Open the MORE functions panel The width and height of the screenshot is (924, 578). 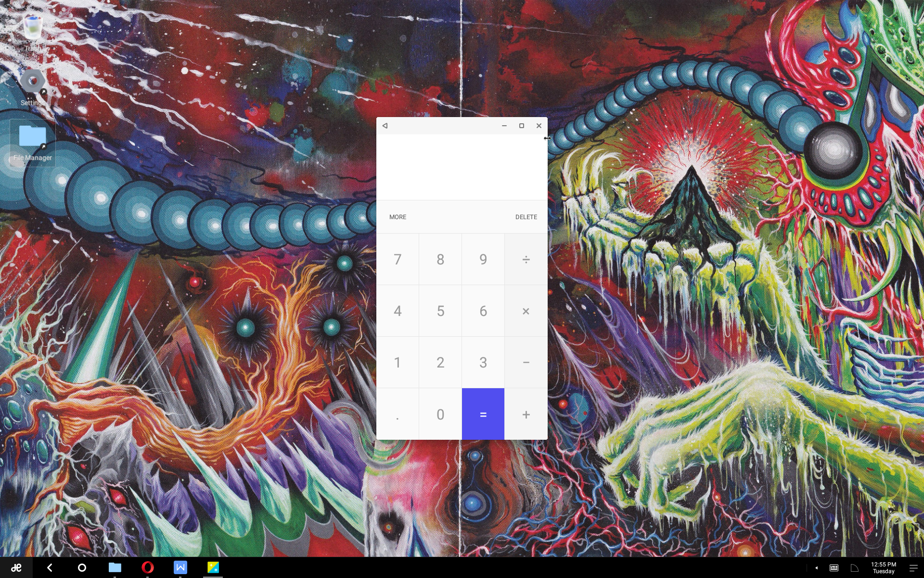point(398,217)
